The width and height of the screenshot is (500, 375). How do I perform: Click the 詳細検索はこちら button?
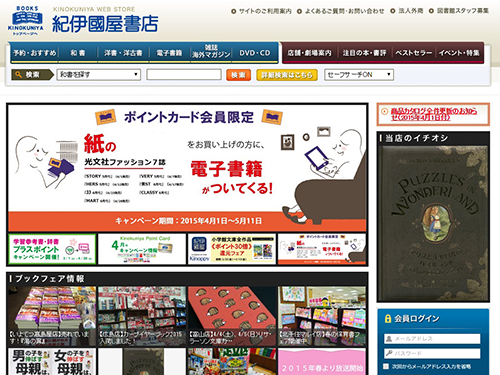[287, 75]
